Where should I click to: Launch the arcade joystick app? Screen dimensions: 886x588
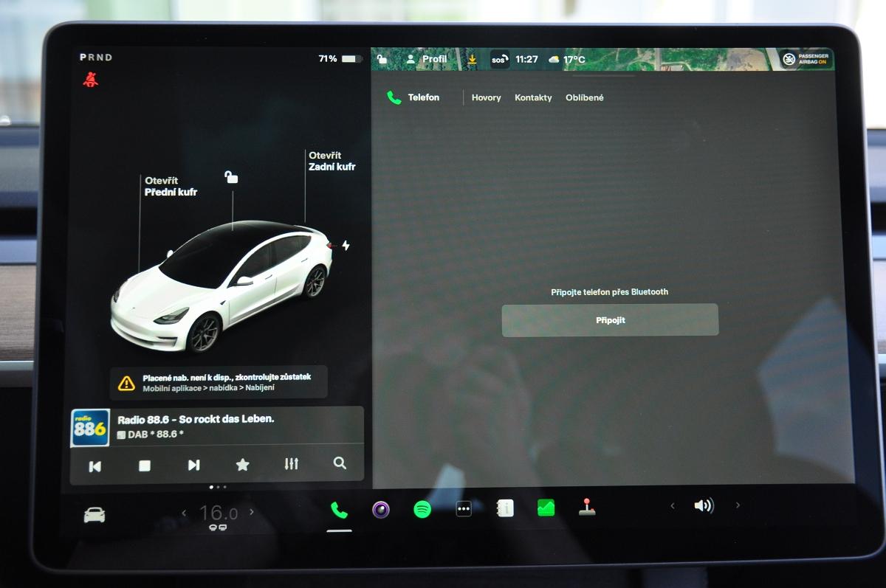click(x=587, y=507)
